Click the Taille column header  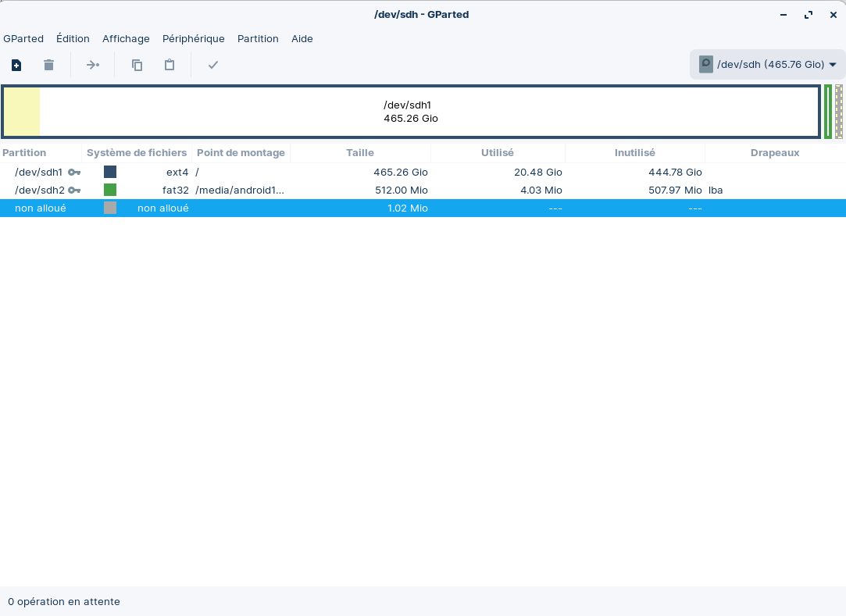coord(360,153)
